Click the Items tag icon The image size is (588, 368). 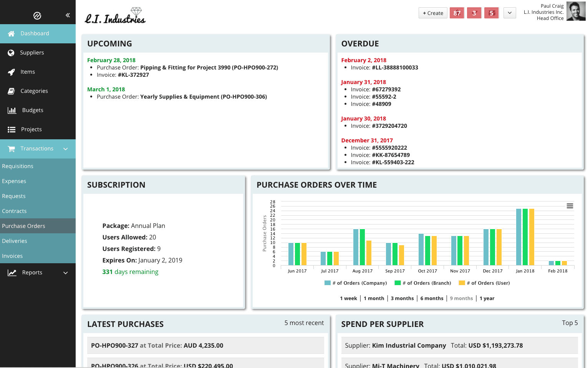coord(11,72)
